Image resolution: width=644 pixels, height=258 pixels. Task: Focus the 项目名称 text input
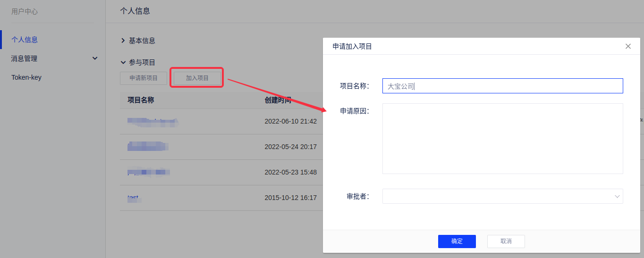[x=502, y=86]
